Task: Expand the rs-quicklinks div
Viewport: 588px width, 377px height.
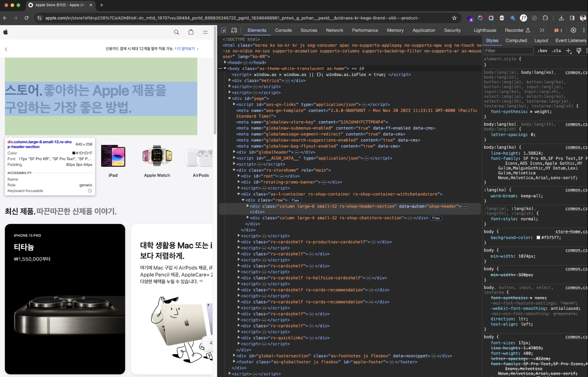Action: point(239,337)
